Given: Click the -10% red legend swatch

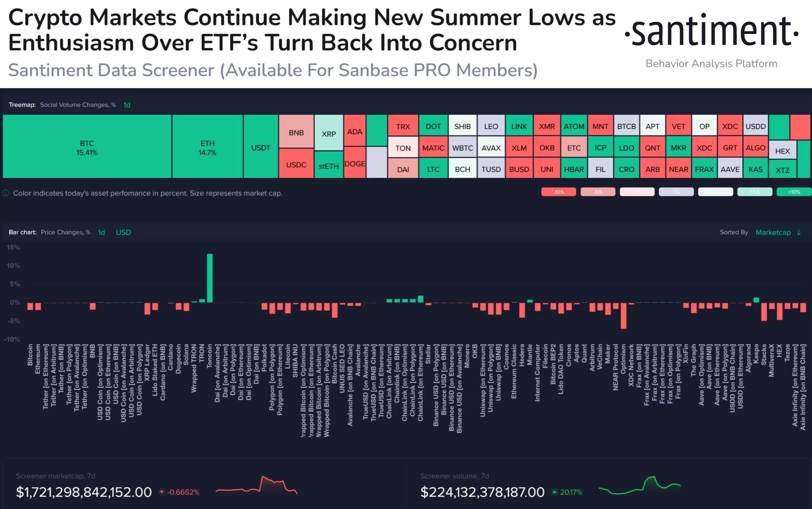Looking at the screenshot, I should (558, 192).
